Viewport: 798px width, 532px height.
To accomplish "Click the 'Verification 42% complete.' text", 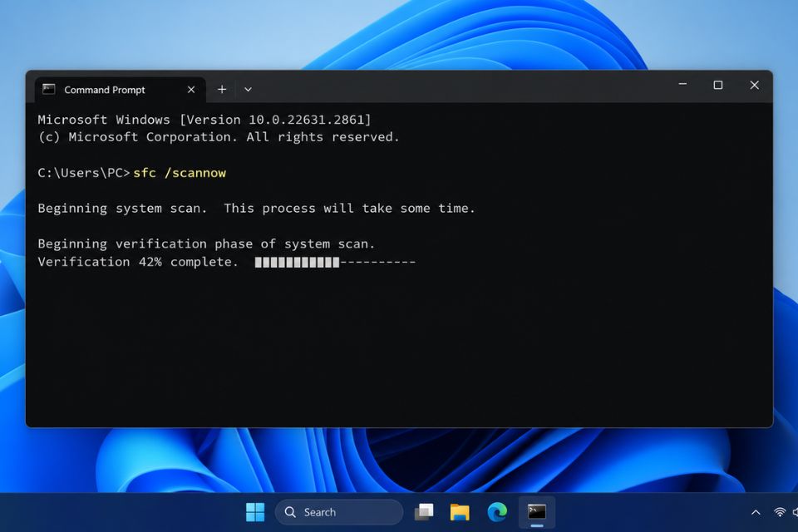I will (x=138, y=262).
